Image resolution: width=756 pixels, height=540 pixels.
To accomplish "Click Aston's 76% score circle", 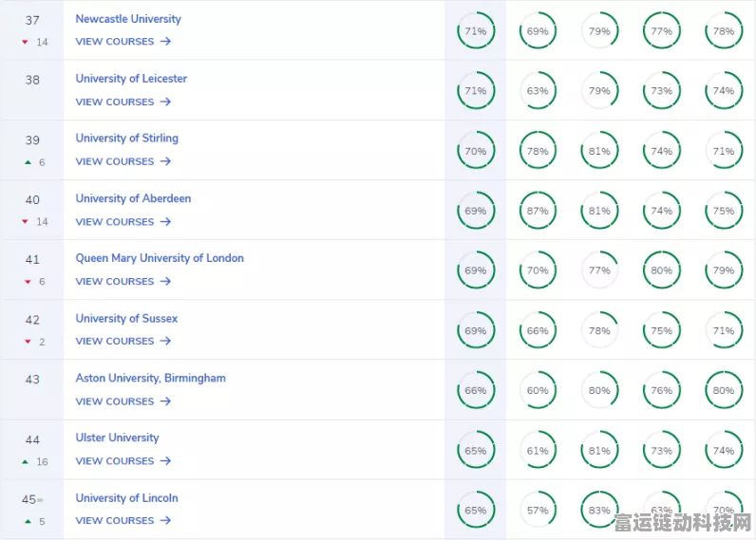I will (x=661, y=390).
